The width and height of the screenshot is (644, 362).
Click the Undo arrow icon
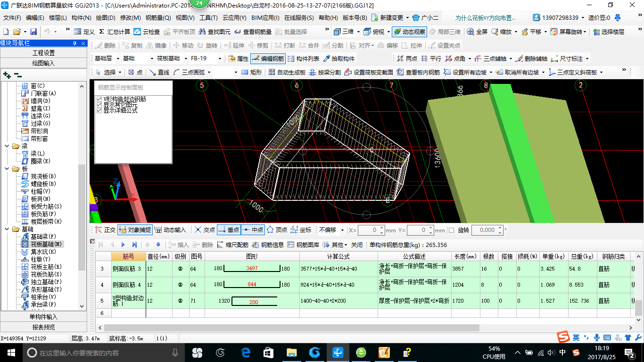tap(47, 32)
